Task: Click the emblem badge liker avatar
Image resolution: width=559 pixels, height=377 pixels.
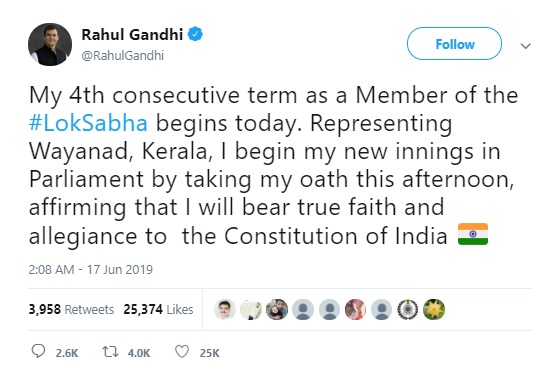Action: coord(407,309)
